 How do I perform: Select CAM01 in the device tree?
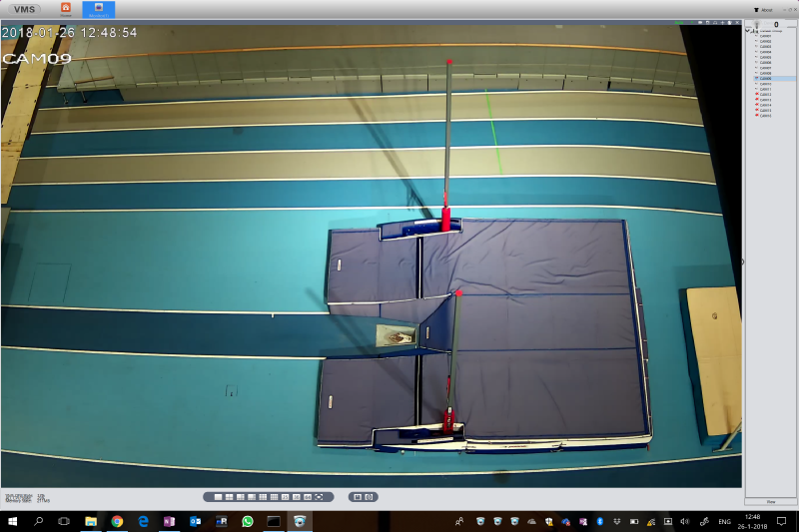765,36
